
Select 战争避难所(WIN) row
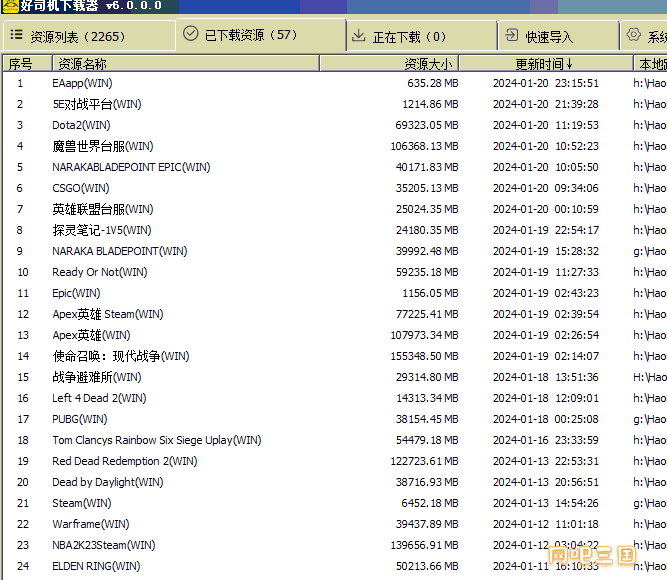(334, 377)
